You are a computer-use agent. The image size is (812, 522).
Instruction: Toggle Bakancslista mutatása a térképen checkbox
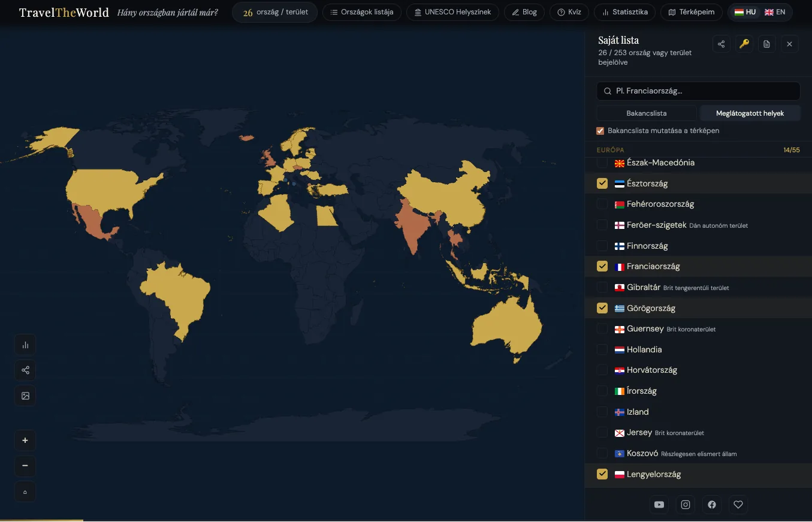[x=600, y=131]
